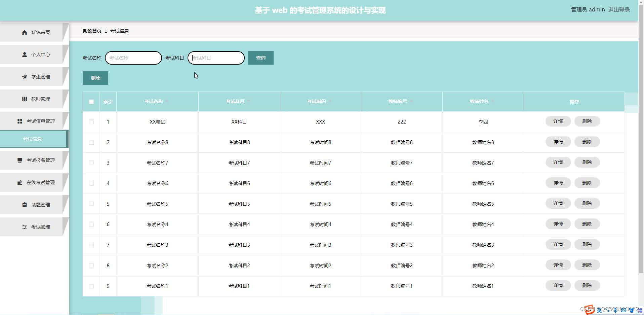The image size is (644, 315).
Task: Click the sort arrow on 教师姓名 column
Action: point(493,101)
